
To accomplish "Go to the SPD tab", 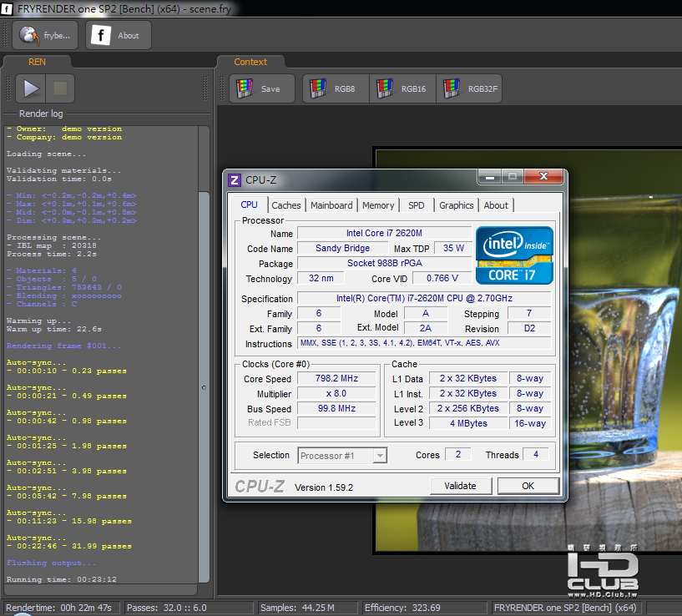I will click(x=416, y=205).
